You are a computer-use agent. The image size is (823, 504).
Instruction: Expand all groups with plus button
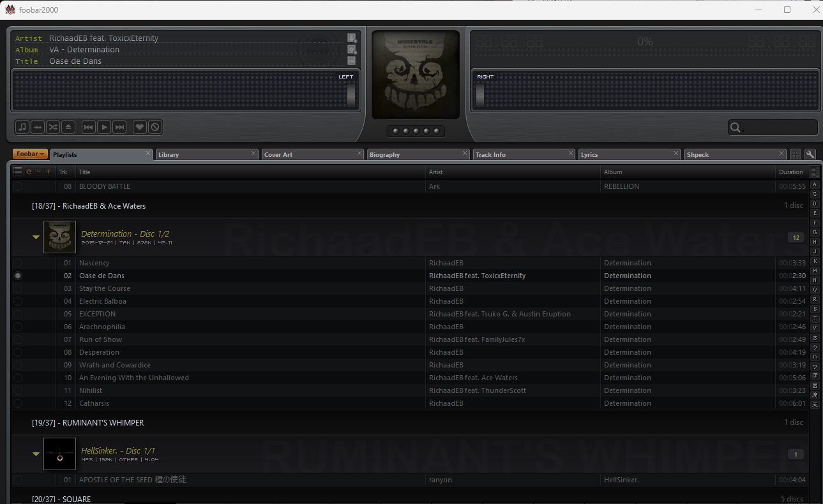(x=48, y=172)
